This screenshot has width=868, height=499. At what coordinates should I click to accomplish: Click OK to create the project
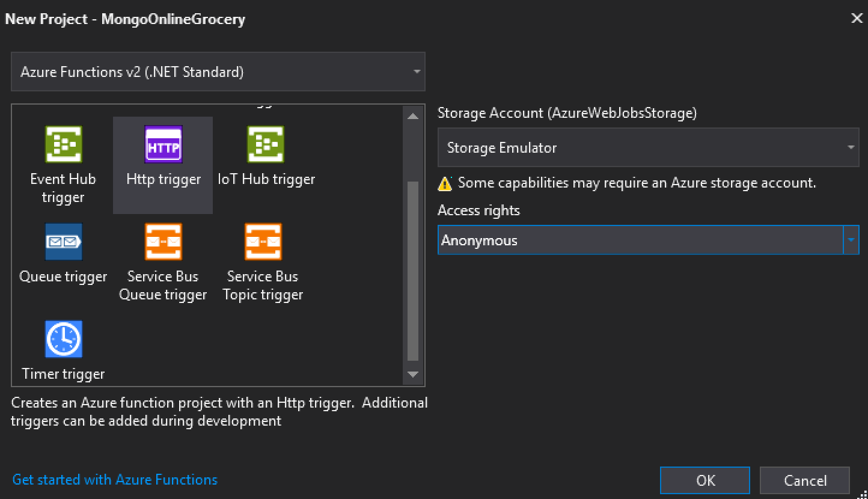[x=705, y=480]
